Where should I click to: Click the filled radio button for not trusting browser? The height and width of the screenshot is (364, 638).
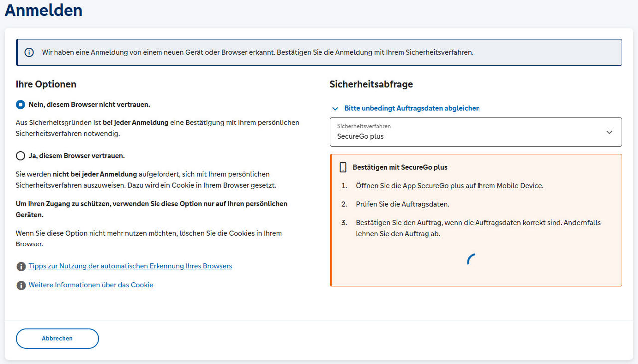pyautogui.click(x=20, y=104)
